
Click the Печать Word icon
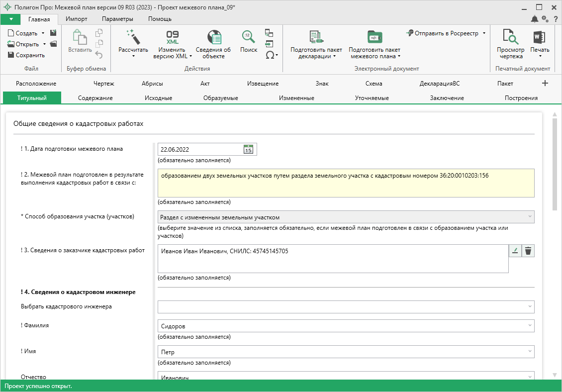(x=540, y=37)
